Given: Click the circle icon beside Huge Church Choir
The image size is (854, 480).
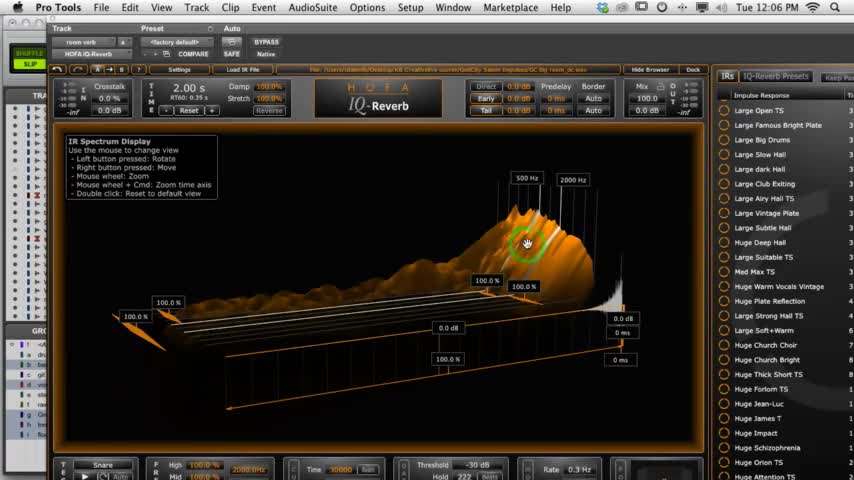Looking at the screenshot, I should point(724,345).
